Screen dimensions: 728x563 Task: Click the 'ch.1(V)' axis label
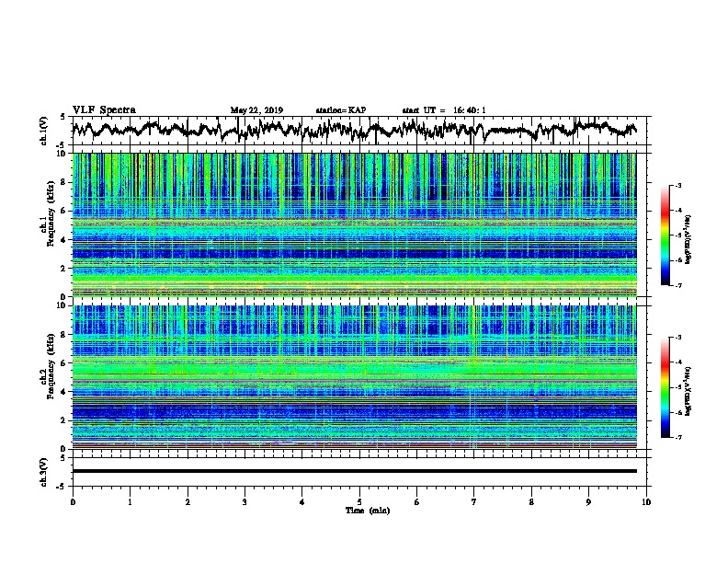pos(43,131)
